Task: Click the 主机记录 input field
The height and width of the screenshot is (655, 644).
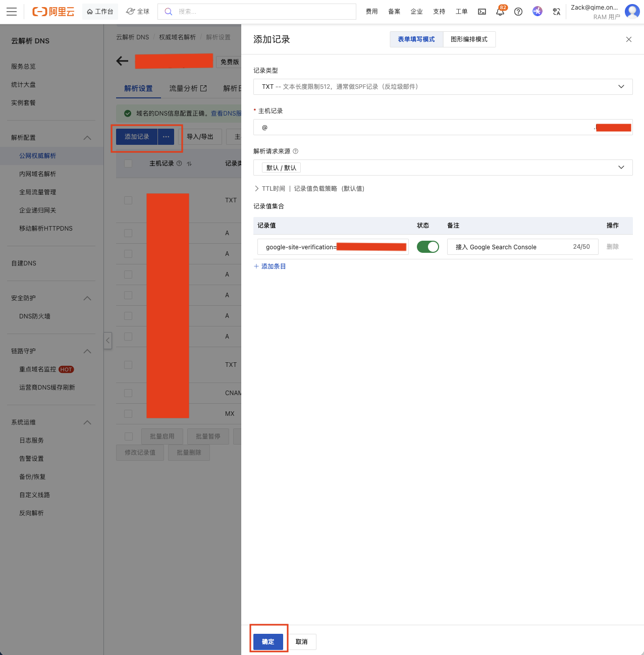Action: coord(424,128)
